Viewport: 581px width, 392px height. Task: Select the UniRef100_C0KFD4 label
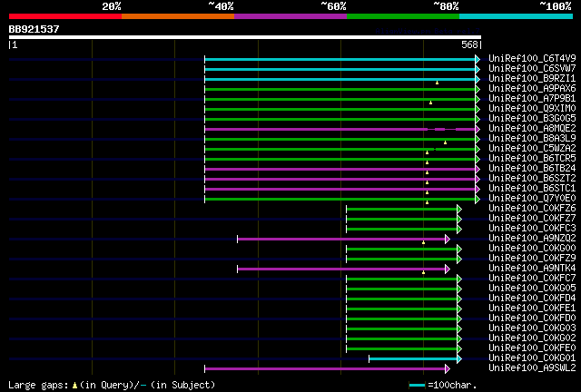(532, 299)
